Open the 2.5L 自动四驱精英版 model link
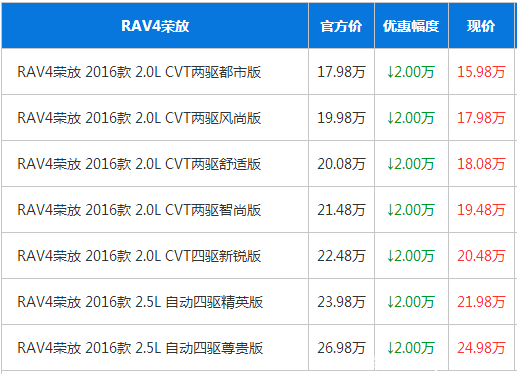The height and width of the screenshot is (374, 517). tap(140, 302)
